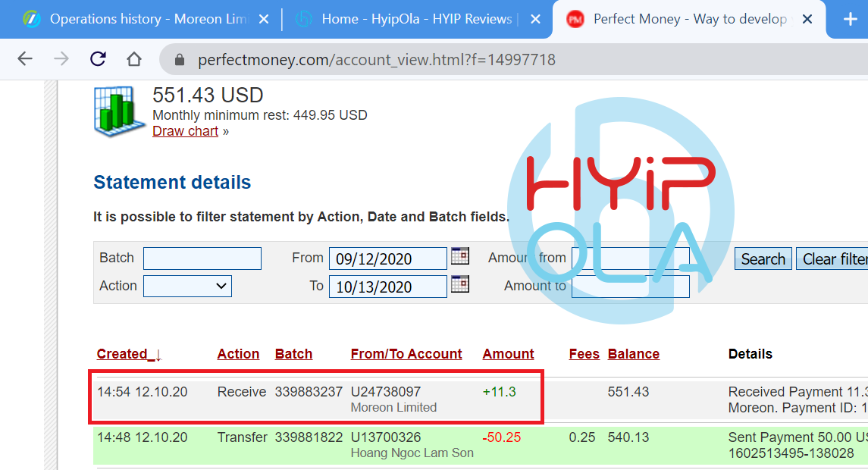This screenshot has height=470, width=868.
Task: Click the Operations history tab favicon
Action: (32, 20)
